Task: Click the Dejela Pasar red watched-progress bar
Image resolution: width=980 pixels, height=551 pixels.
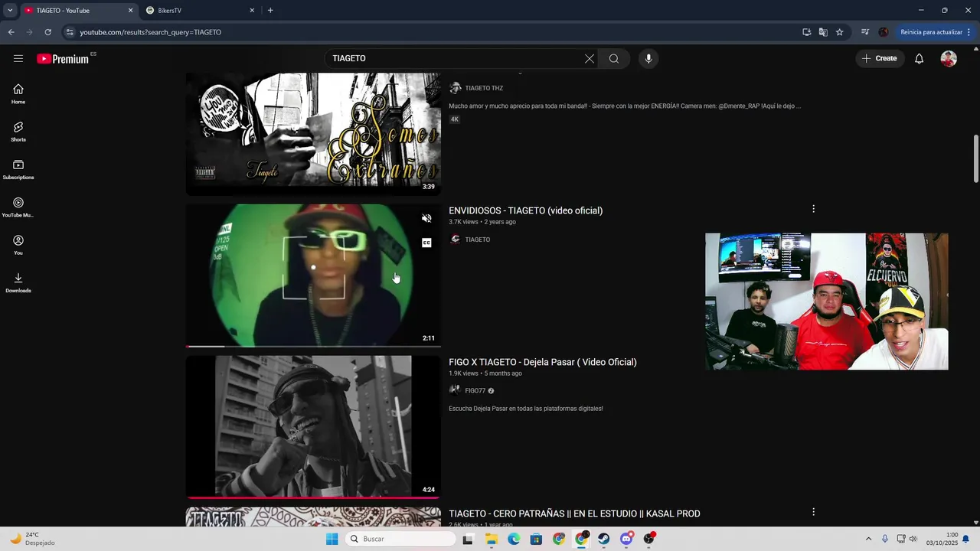Action: [x=313, y=497]
